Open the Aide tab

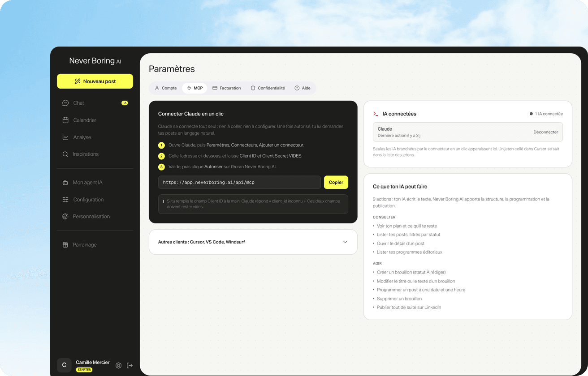coord(303,88)
